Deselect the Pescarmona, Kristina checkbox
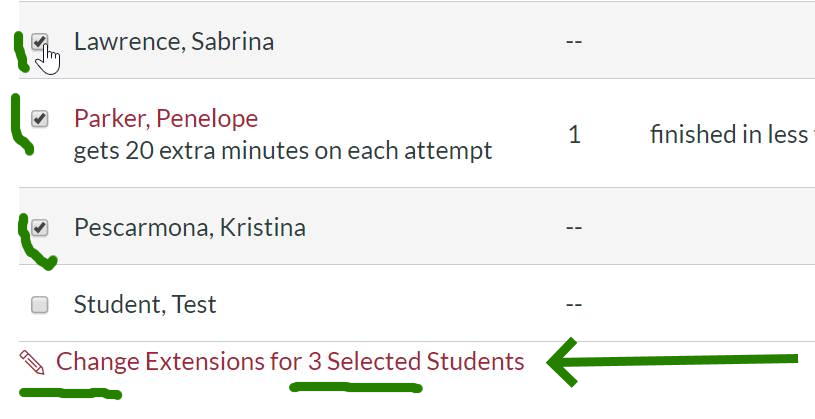Image resolution: width=815 pixels, height=419 pixels. coord(40,228)
